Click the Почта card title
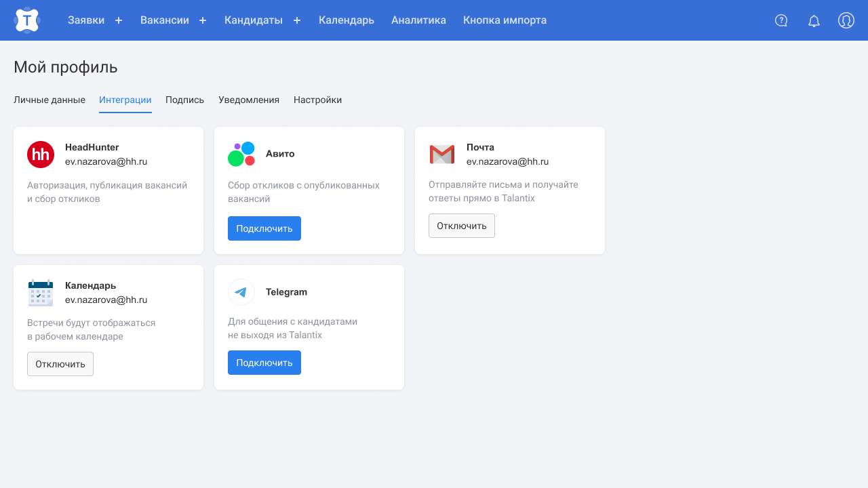The image size is (868, 488). point(480,147)
